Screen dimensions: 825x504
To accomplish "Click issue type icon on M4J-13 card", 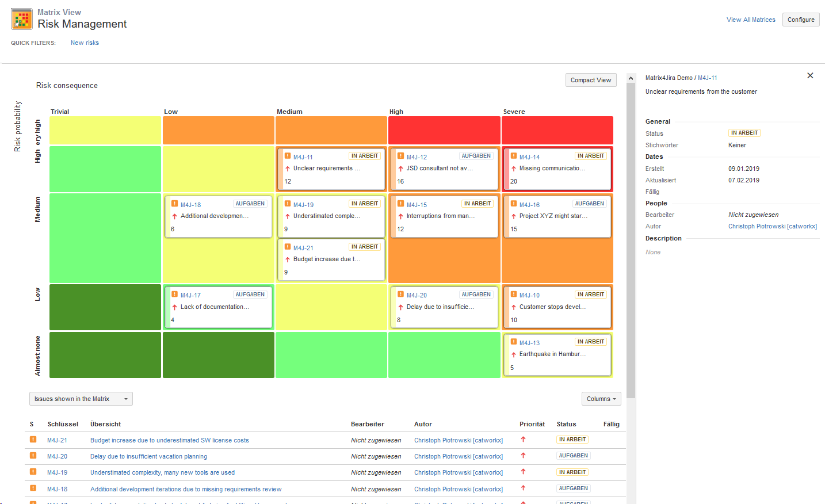I will point(514,342).
